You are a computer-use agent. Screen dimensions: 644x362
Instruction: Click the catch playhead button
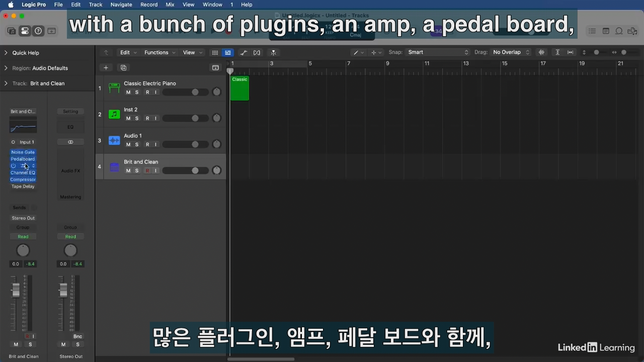pos(273,52)
